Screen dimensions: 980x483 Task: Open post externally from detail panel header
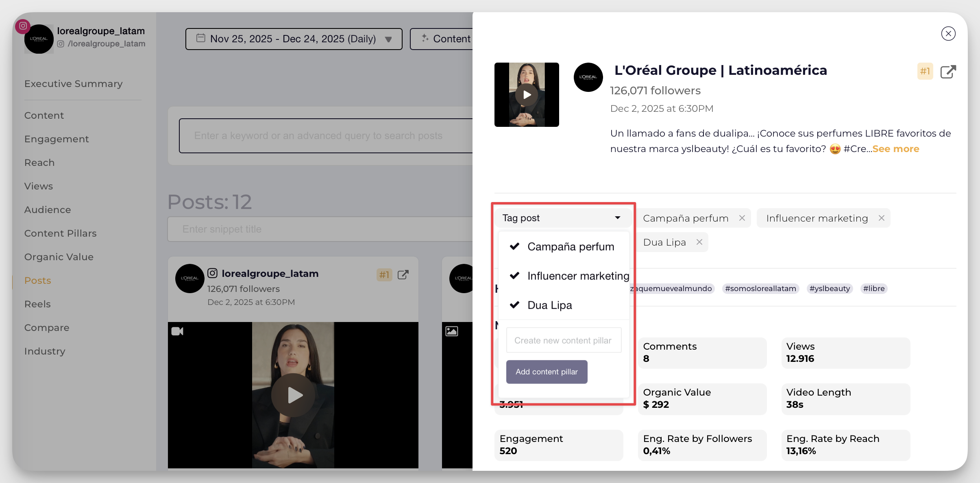[x=948, y=72]
